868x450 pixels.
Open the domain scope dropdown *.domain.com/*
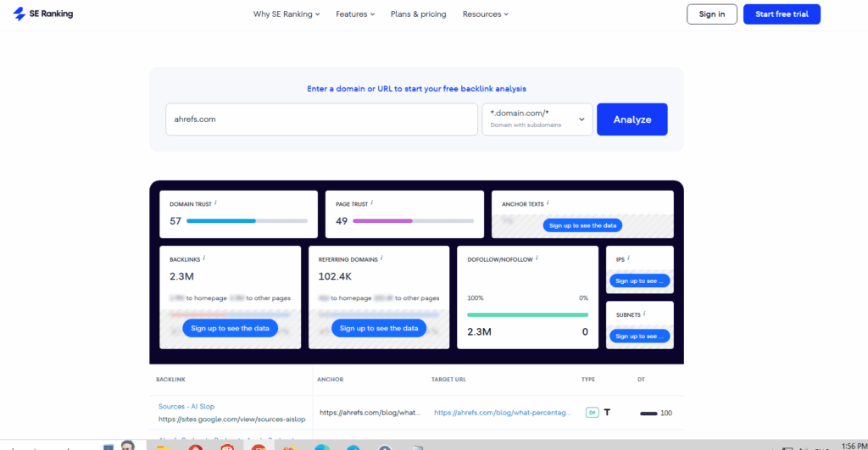537,119
